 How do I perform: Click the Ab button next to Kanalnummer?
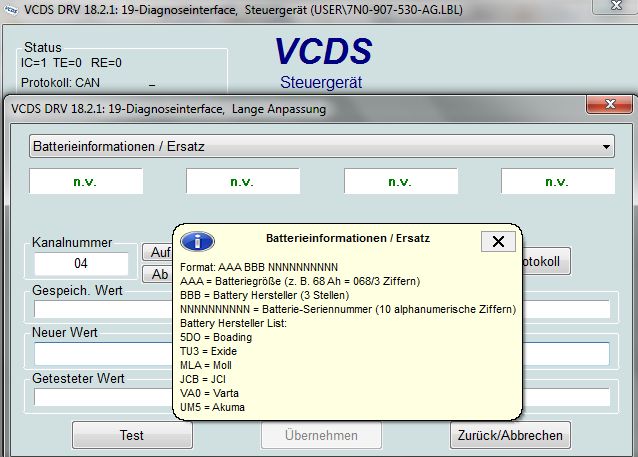click(158, 274)
